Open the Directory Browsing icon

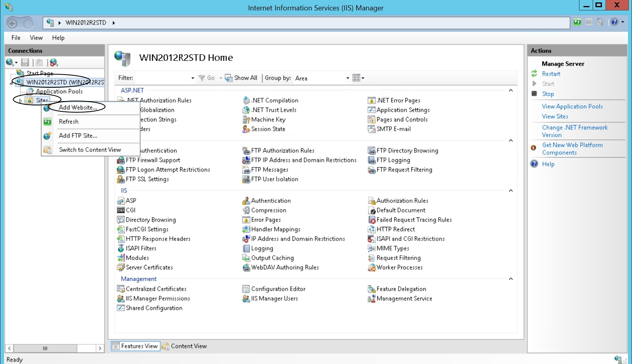click(121, 220)
